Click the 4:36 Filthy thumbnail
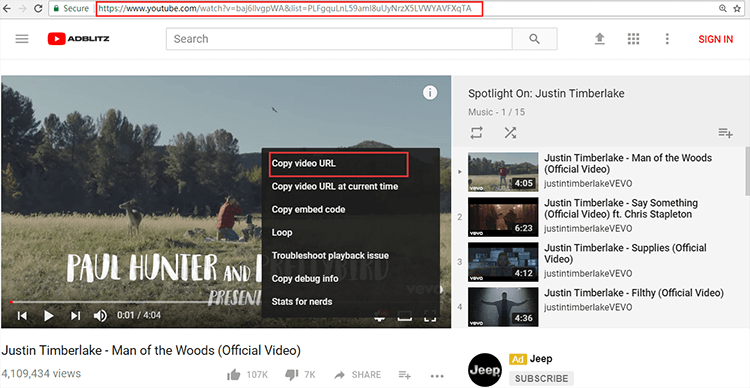 [x=503, y=307]
